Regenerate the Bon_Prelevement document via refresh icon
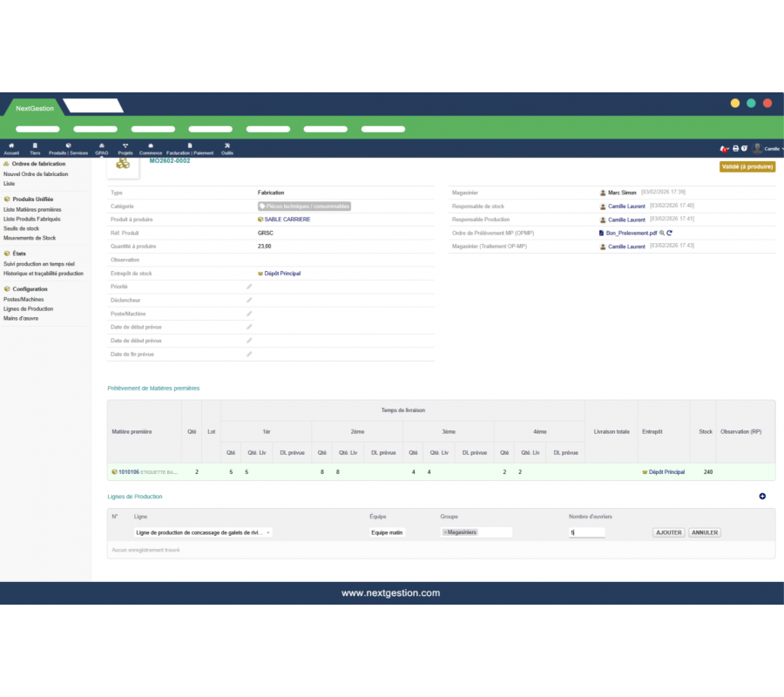 (x=670, y=233)
